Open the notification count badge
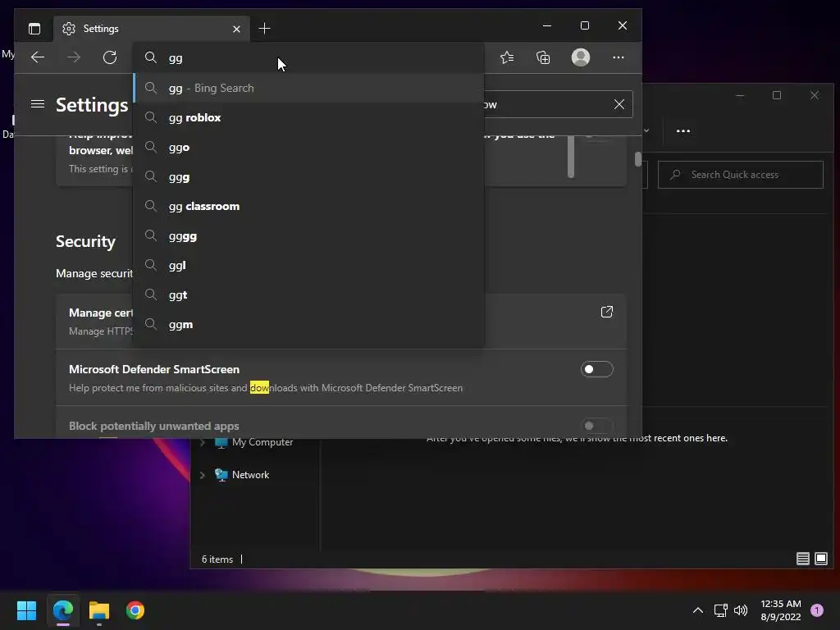This screenshot has height=630, width=840. pyautogui.click(x=817, y=610)
